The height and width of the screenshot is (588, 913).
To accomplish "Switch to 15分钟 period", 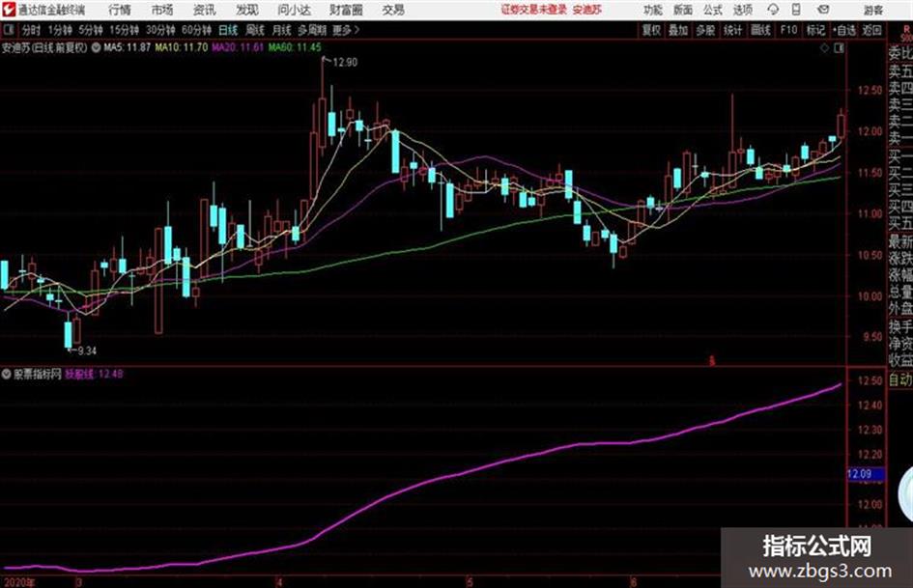I will [x=125, y=30].
